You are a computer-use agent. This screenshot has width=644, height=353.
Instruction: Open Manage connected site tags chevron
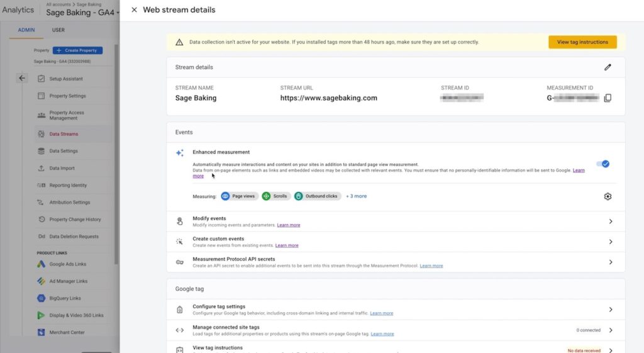coord(610,330)
